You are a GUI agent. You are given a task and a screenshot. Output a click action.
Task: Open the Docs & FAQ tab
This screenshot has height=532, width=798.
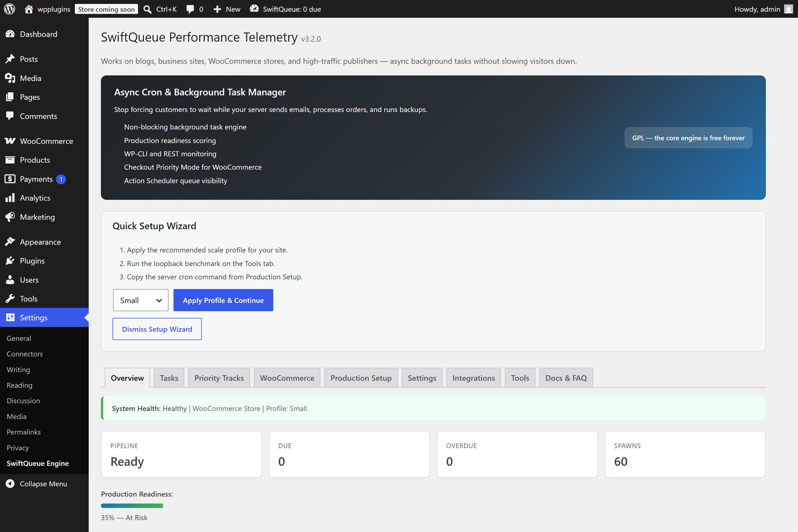566,378
